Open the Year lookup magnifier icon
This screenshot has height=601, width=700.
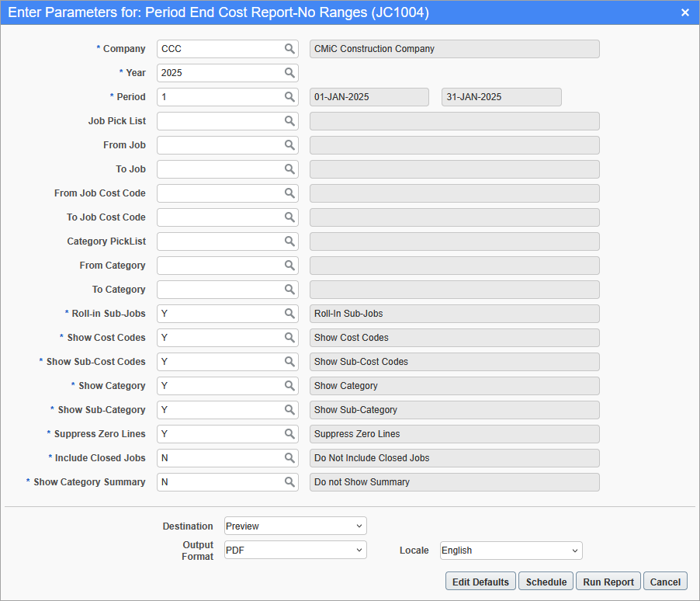(289, 73)
